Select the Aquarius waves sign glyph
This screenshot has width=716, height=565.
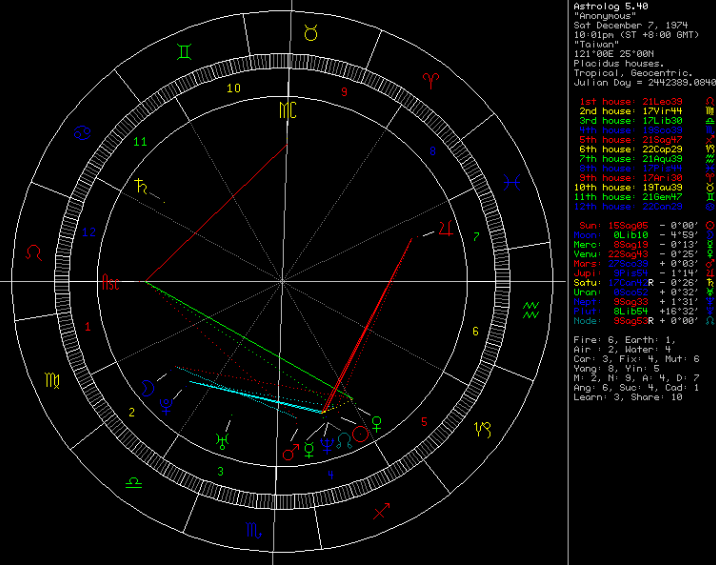click(x=531, y=306)
